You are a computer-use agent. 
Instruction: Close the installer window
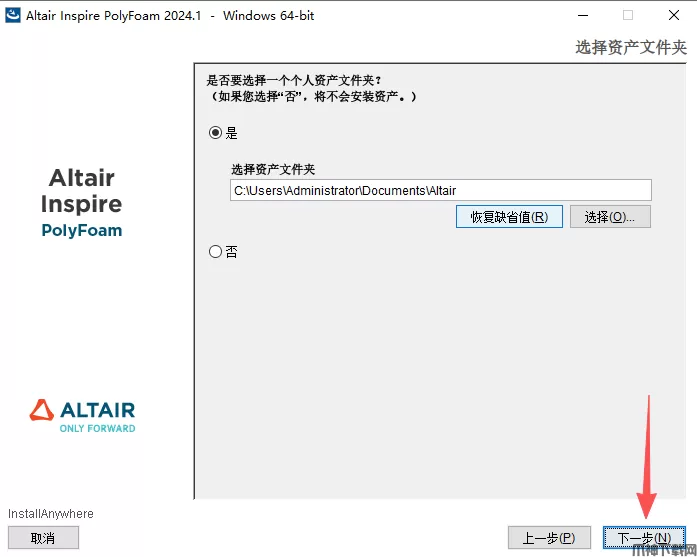[x=674, y=15]
